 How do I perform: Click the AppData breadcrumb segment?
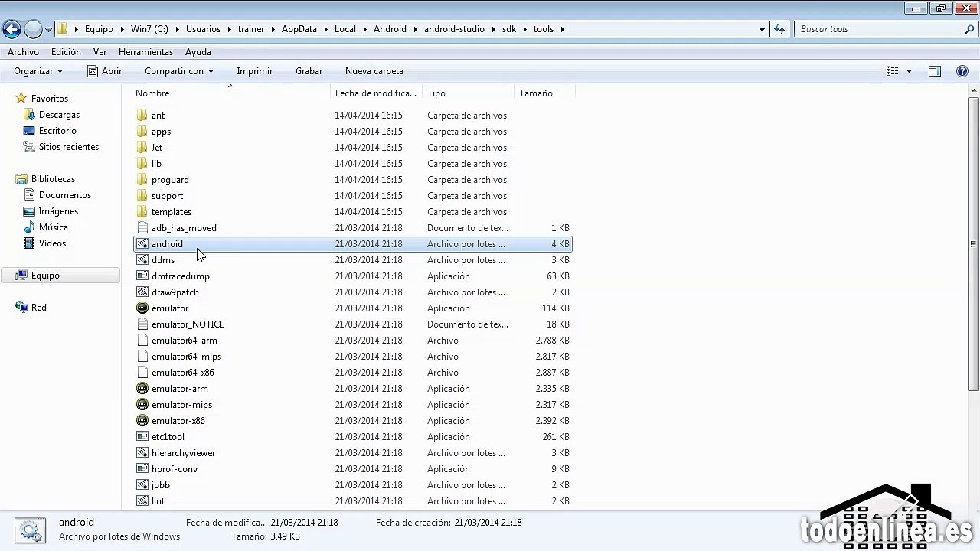pos(299,29)
